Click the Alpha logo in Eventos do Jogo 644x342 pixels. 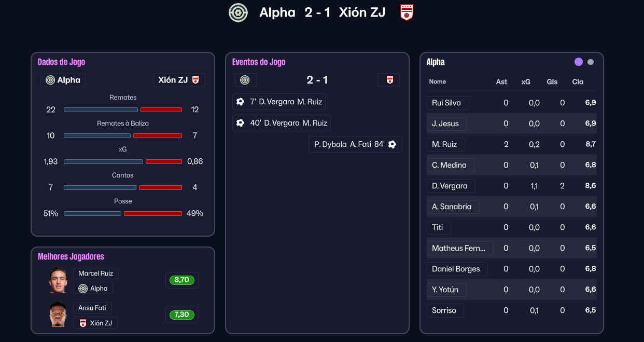point(246,80)
